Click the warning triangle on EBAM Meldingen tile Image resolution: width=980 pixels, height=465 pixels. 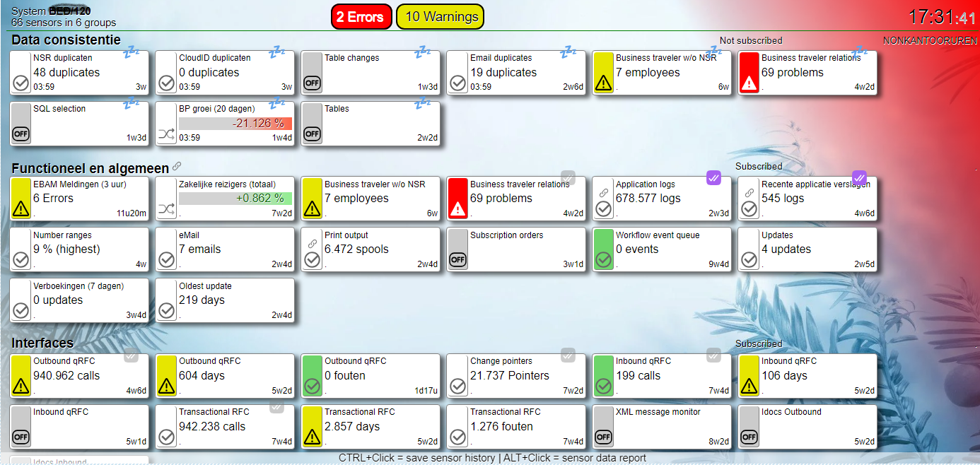pos(21,209)
